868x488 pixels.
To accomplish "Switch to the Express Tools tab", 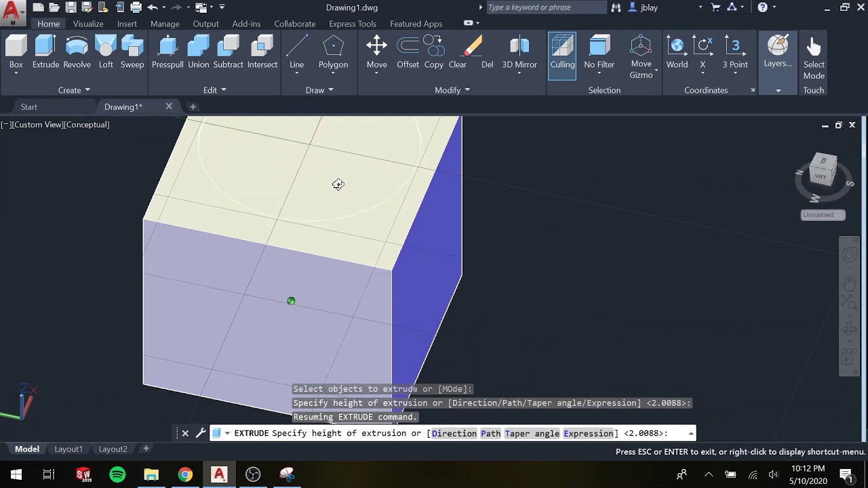I will click(353, 24).
